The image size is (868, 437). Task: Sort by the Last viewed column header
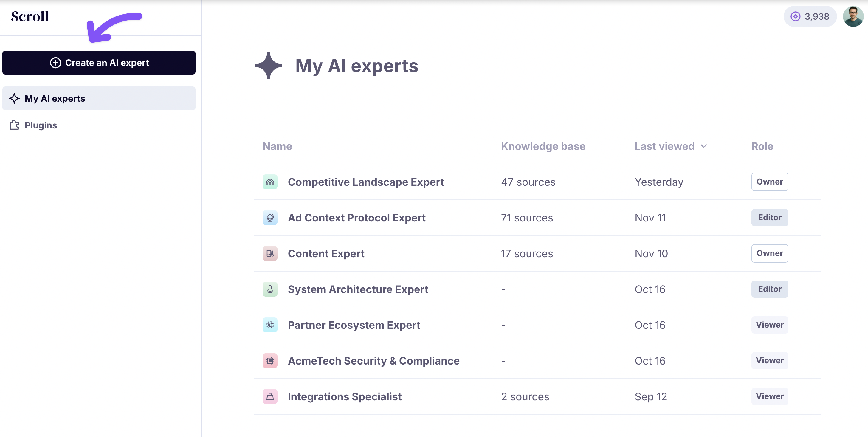[664, 146]
